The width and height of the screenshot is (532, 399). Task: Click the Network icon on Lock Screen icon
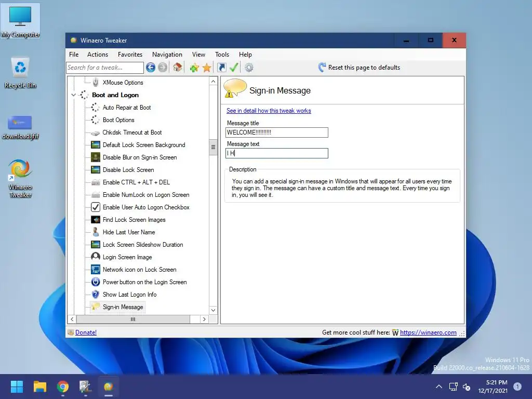coord(96,270)
